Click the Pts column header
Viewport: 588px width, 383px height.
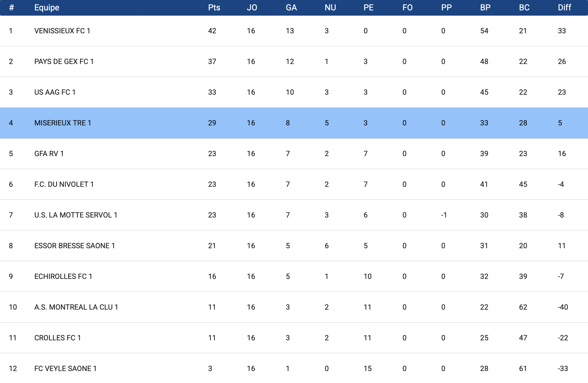[x=214, y=8]
